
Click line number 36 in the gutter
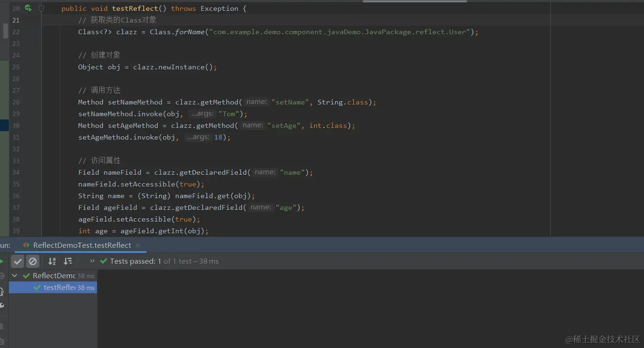tap(16, 196)
